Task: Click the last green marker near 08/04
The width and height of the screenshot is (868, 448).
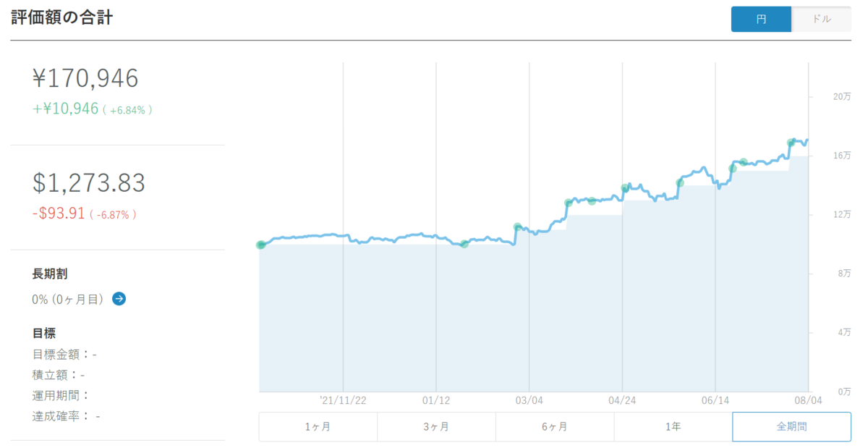Action: (791, 142)
